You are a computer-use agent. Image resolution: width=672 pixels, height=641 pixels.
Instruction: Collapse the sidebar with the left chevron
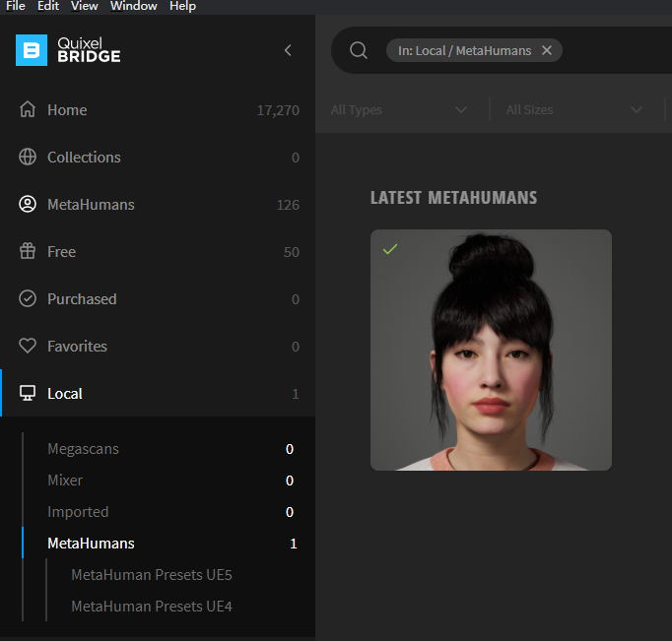point(288,50)
